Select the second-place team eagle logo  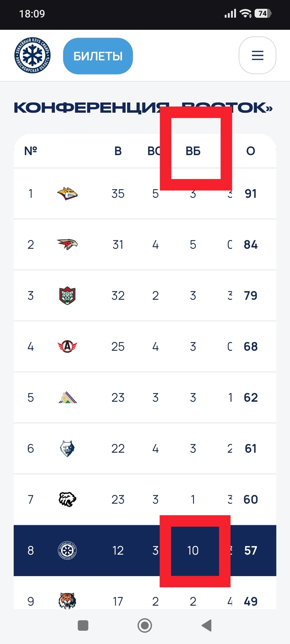point(68,245)
